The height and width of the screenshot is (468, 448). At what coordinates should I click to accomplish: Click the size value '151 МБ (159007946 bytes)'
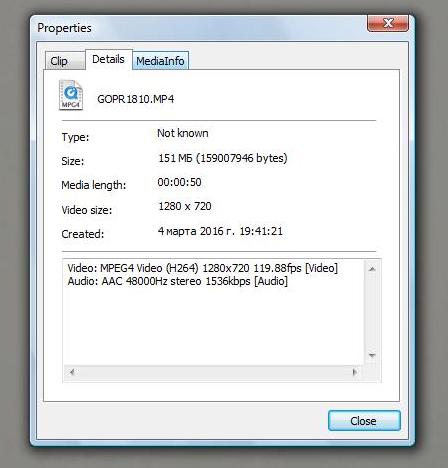(223, 158)
